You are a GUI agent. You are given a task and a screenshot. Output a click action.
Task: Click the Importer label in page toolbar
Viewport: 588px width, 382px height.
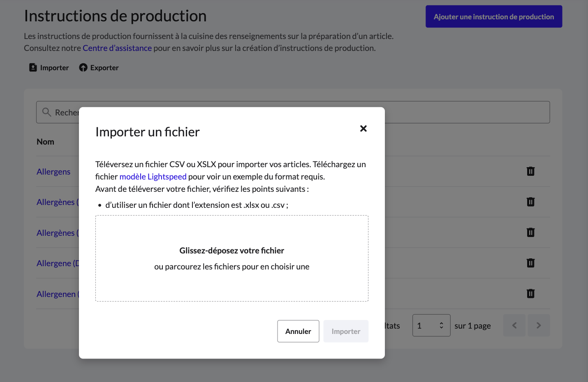coord(54,68)
